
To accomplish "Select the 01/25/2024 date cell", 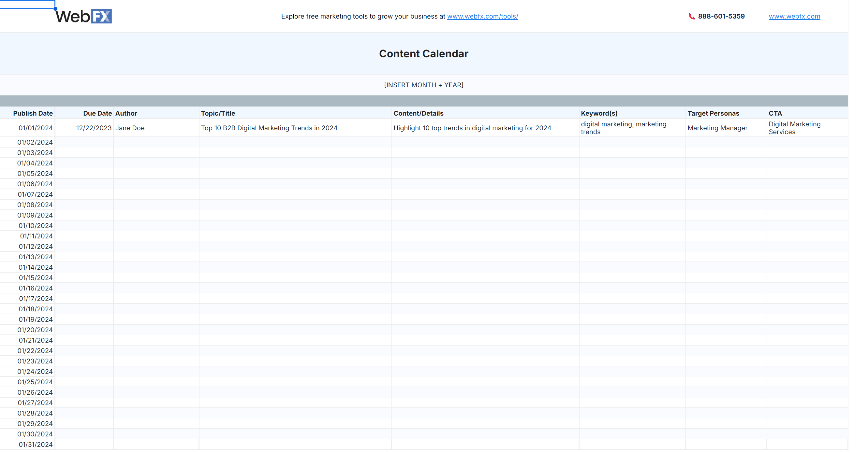I will [x=27, y=382].
